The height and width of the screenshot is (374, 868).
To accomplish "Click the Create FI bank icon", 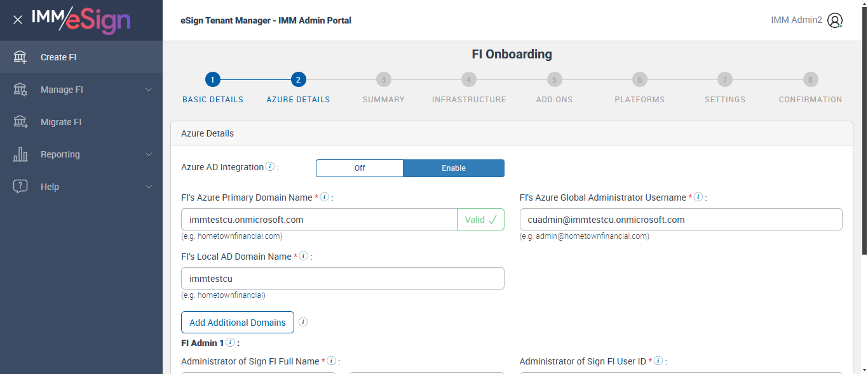I will [20, 57].
